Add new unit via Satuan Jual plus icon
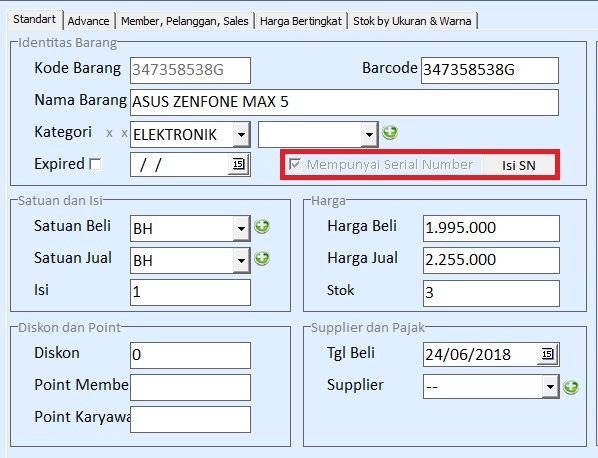598x458 pixels. (262, 259)
